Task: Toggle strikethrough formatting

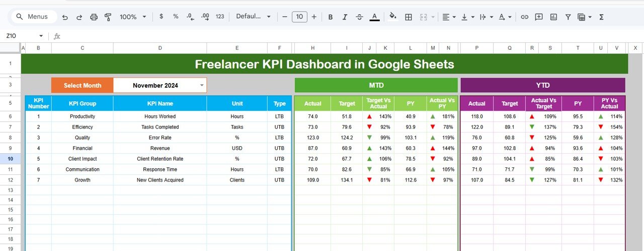Action: pos(359,17)
